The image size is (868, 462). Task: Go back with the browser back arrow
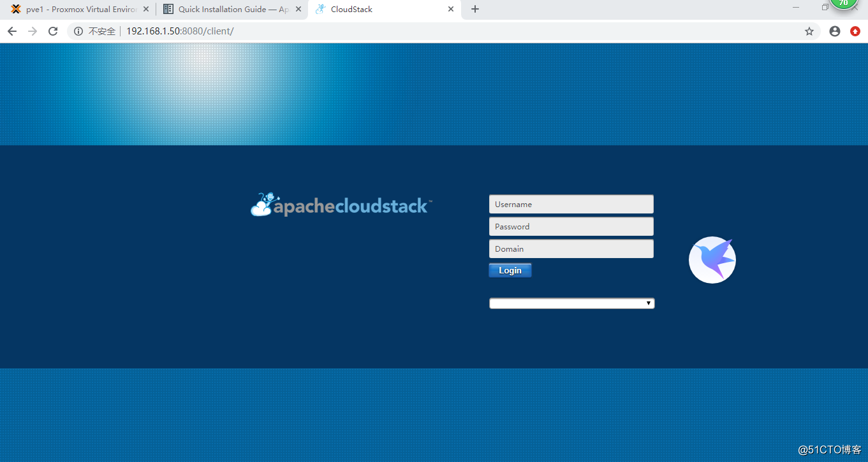[12, 31]
